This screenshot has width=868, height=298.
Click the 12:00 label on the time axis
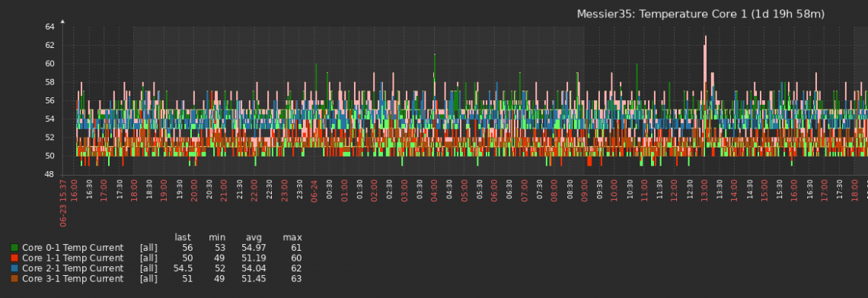click(675, 190)
